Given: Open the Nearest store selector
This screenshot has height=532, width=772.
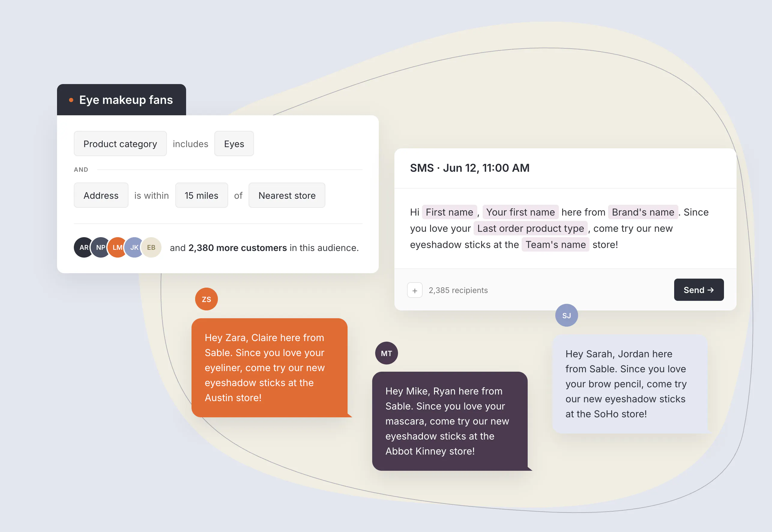Looking at the screenshot, I should coord(287,195).
